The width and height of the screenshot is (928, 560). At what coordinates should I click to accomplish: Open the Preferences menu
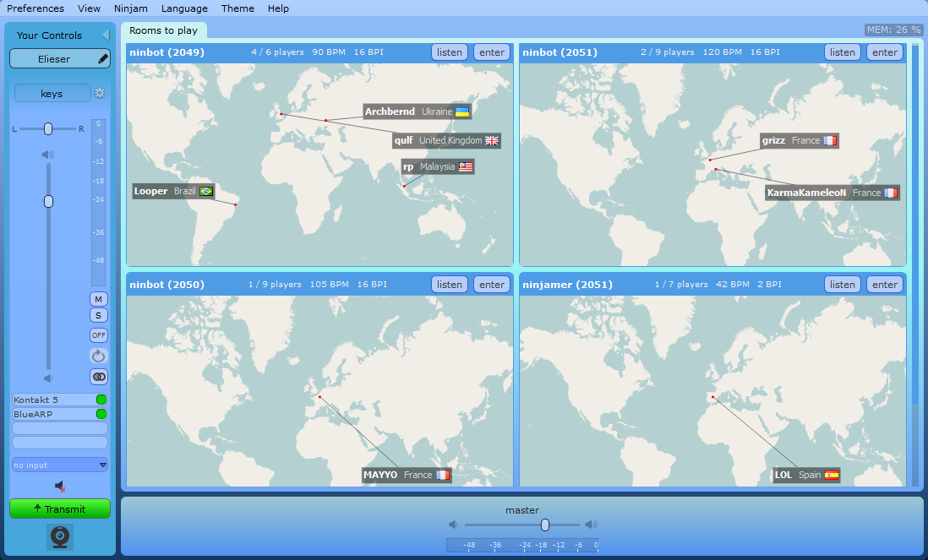[35, 8]
